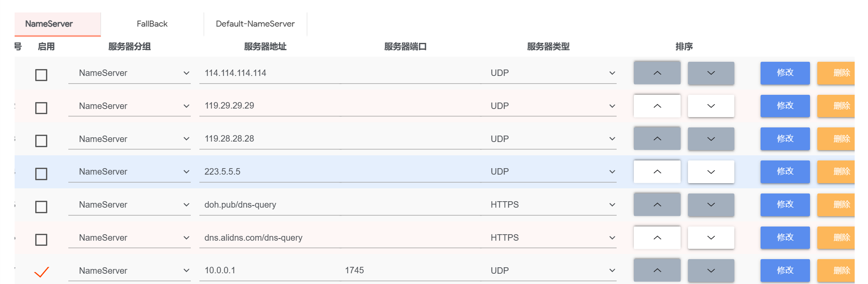The image size is (868, 284).
Task: Move the 114.114.114.114 server down
Action: pyautogui.click(x=711, y=73)
